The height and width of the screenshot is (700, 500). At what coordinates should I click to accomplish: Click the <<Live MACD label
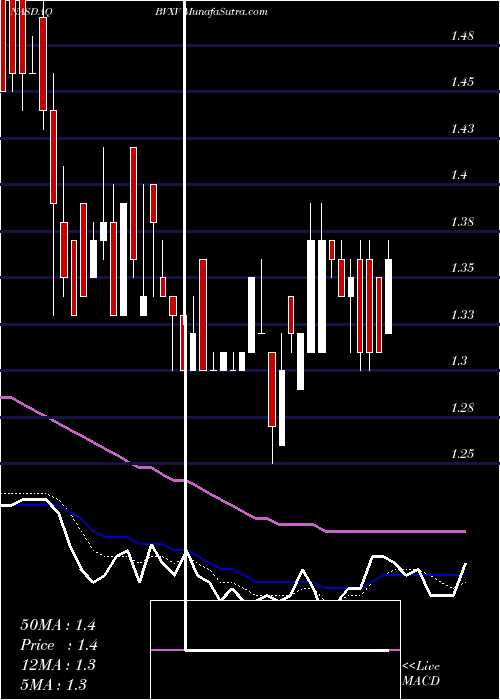click(x=421, y=674)
